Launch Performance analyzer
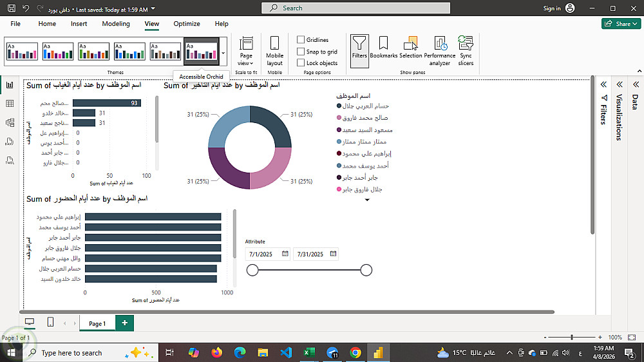Image resolution: width=644 pixels, height=362 pixels. (x=439, y=51)
